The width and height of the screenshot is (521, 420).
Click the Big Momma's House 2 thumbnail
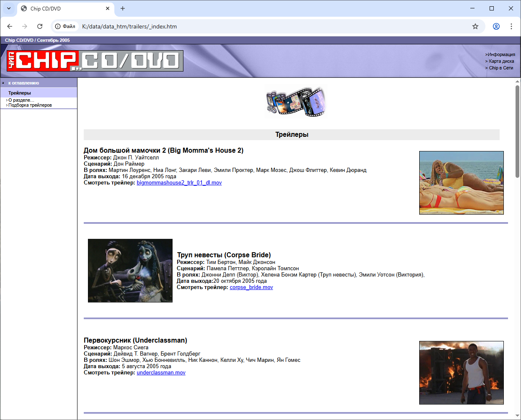pos(462,183)
